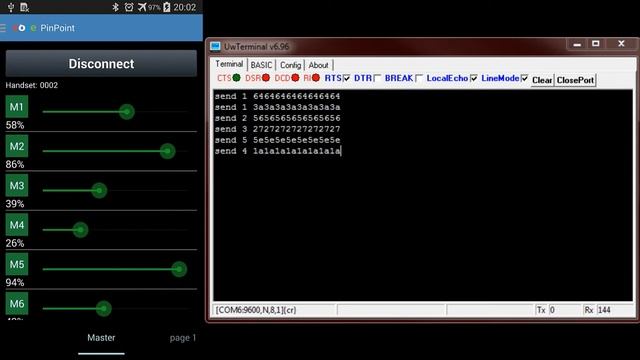The width and height of the screenshot is (640, 360).
Task: Click the COM6:9600,N,8,1 status text
Action: tap(256, 310)
